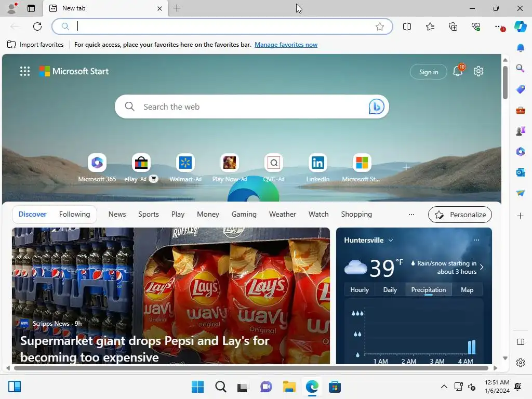Viewport: 532px width, 399px height.
Task: Select the Following tab
Action: tap(74, 215)
